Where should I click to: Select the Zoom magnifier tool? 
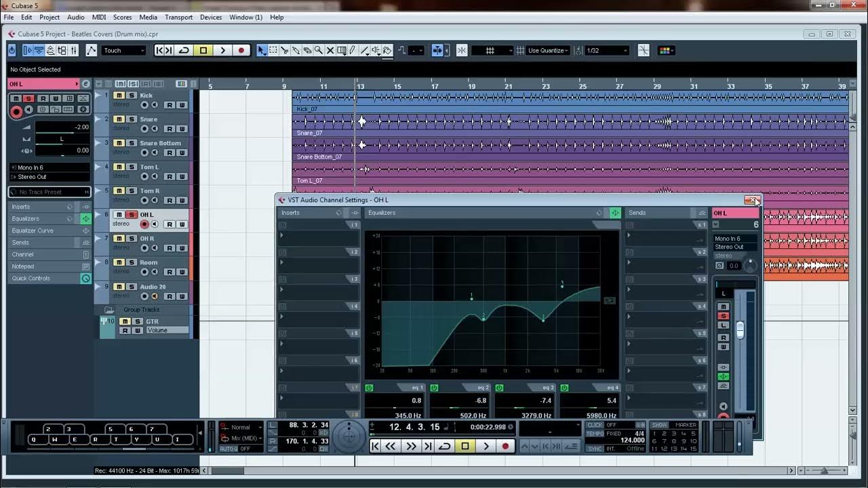point(318,50)
